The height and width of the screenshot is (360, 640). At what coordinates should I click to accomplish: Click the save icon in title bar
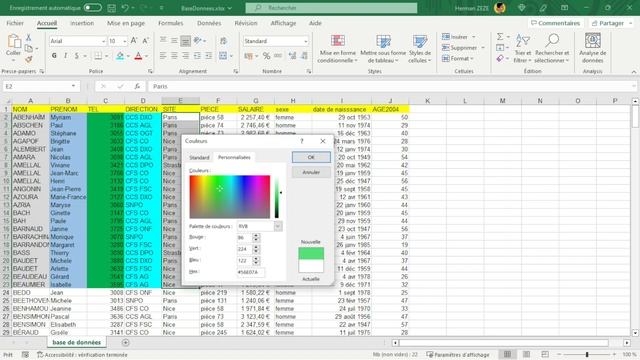pyautogui.click(x=111, y=8)
